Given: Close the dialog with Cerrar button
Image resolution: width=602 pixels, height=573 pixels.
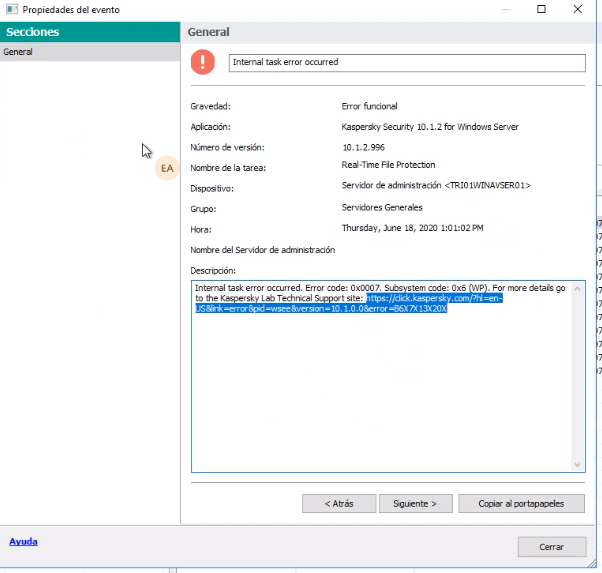Looking at the screenshot, I should pyautogui.click(x=552, y=547).
